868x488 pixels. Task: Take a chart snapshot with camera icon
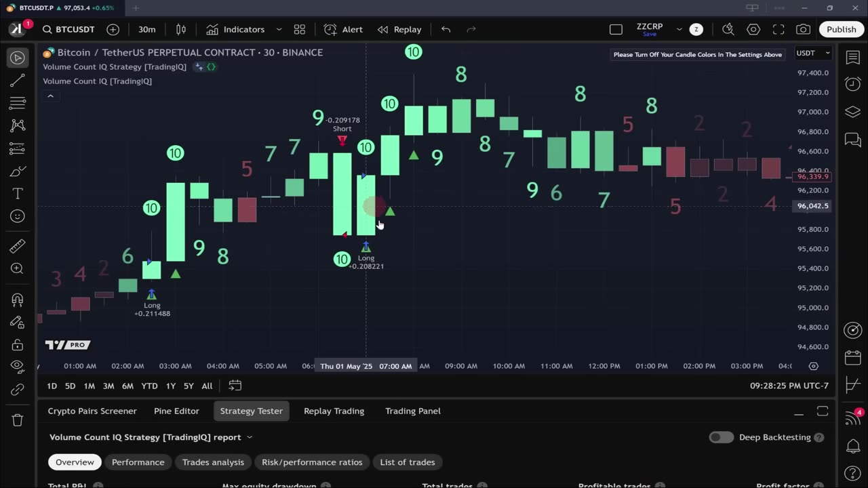[x=804, y=29]
